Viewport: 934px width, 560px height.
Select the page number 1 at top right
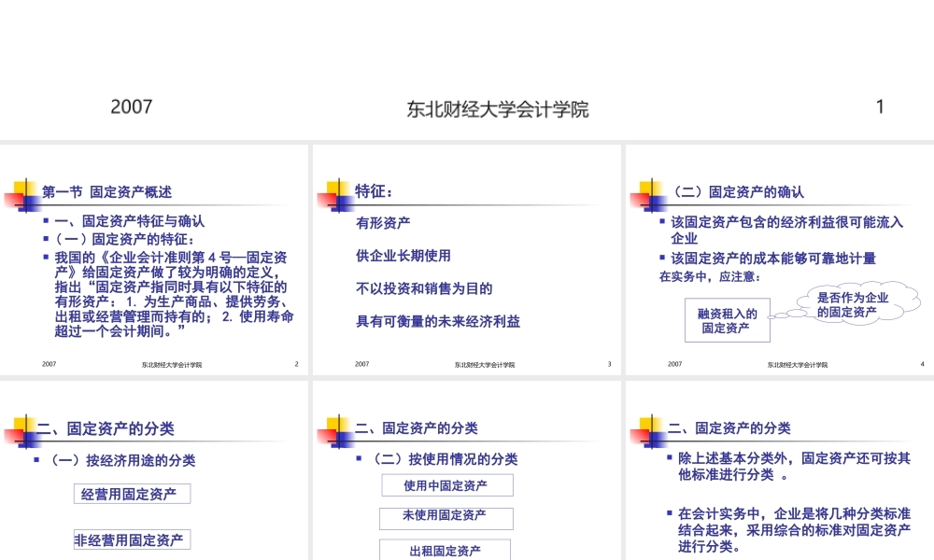click(x=880, y=106)
